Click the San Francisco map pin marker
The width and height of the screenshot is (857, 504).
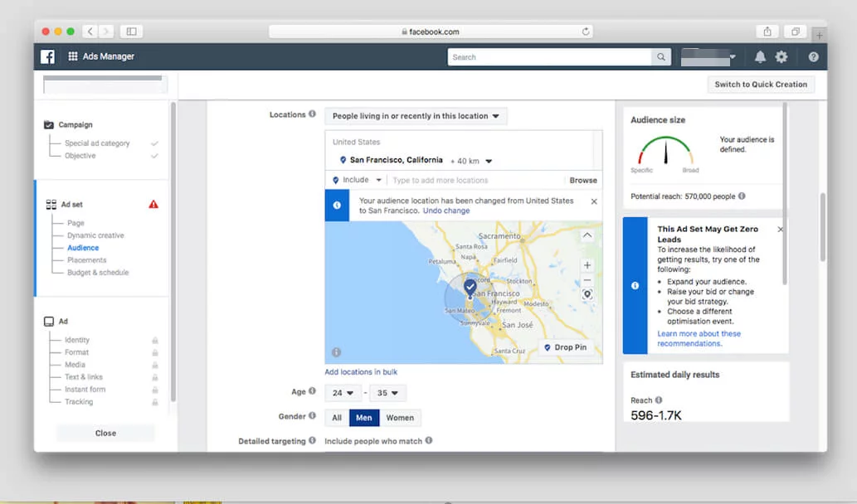pos(470,287)
